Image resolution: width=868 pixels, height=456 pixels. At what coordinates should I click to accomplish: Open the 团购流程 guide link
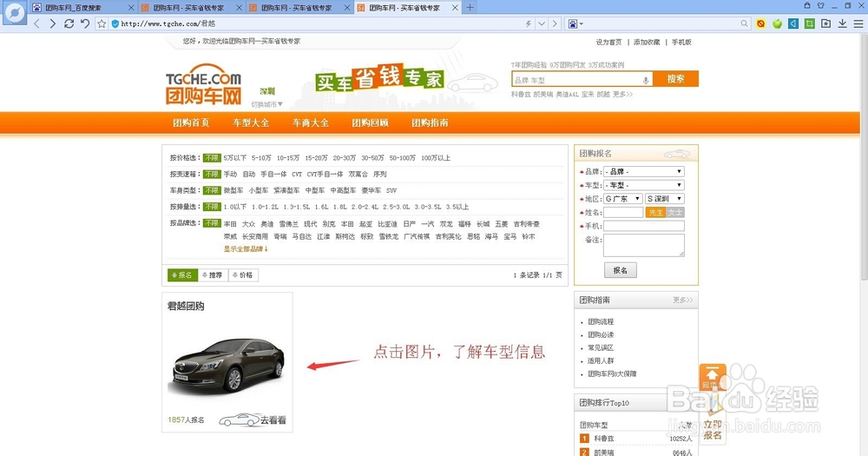coord(601,321)
